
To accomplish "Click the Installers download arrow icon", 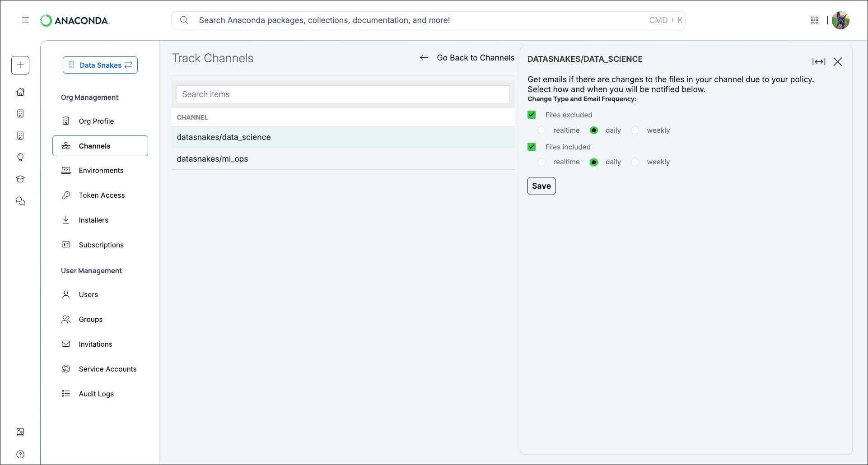I will pyautogui.click(x=66, y=219).
